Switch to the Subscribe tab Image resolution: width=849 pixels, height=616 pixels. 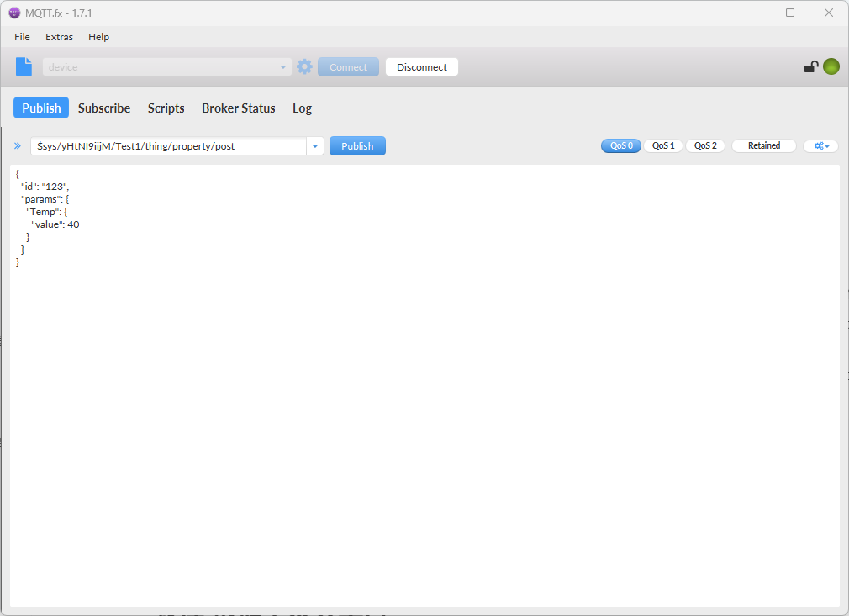(x=104, y=108)
